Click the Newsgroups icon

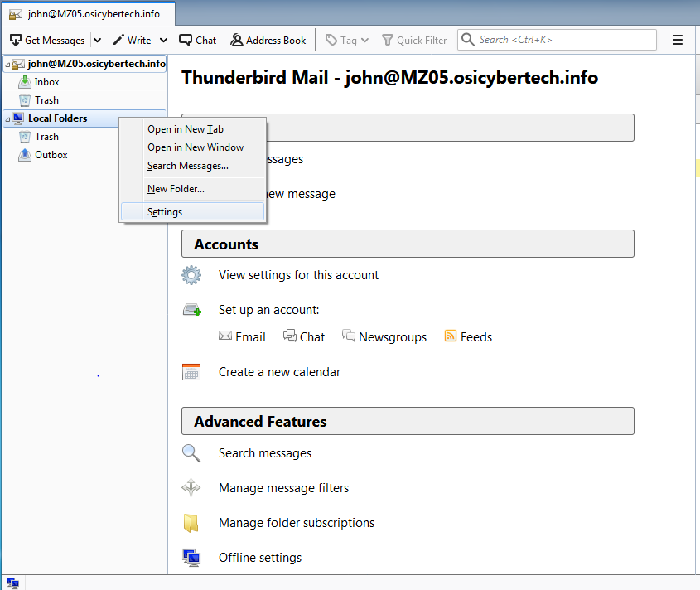click(x=349, y=335)
